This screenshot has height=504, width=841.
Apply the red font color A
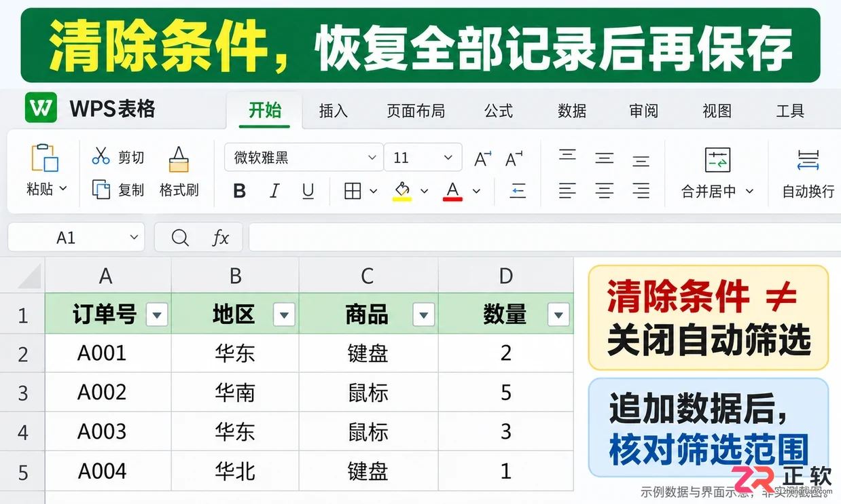[x=452, y=192]
